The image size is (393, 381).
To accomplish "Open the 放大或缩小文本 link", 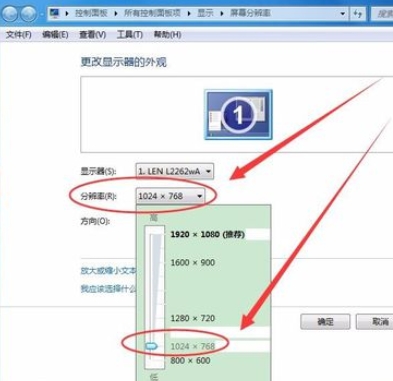I will click(108, 270).
